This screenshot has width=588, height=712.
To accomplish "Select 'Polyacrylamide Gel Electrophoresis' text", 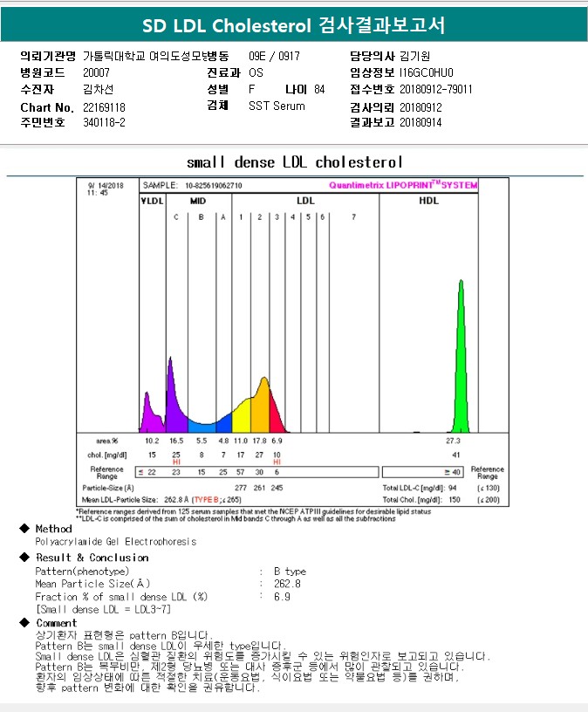I will pos(116,542).
